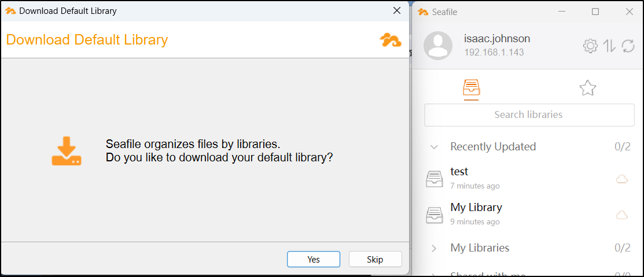The image size is (644, 277).
Task: Click the user avatar icon
Action: pos(438,46)
